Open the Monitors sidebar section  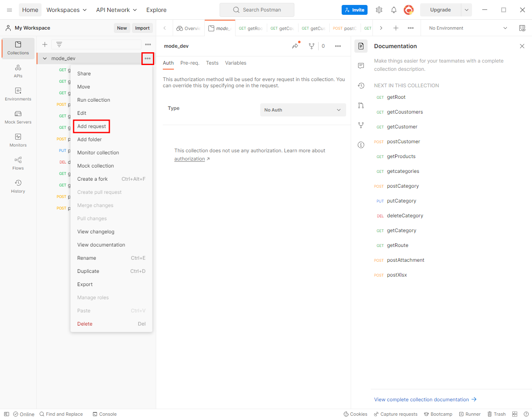(x=18, y=140)
